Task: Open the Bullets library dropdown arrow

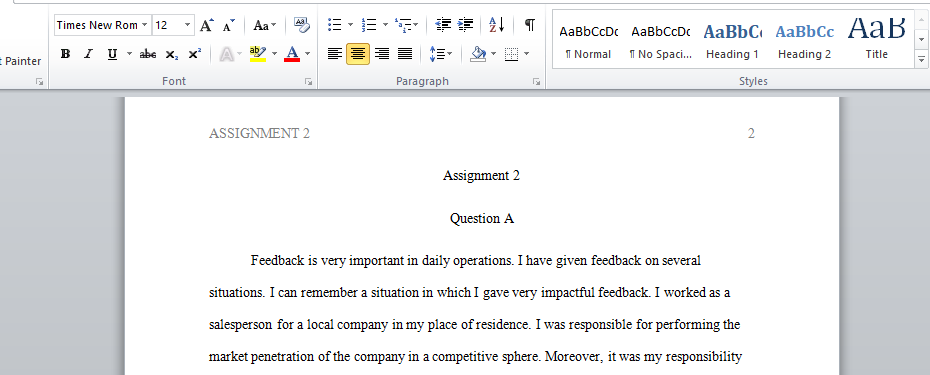Action: 350,25
